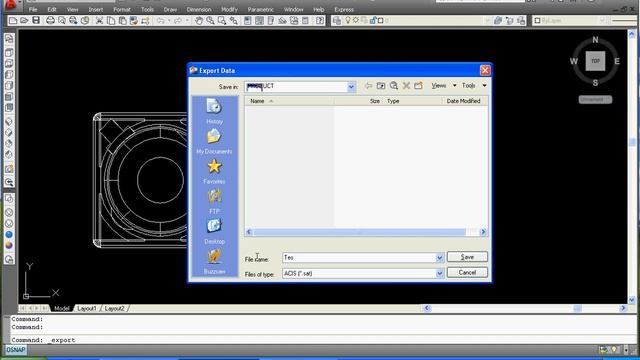The height and width of the screenshot is (360, 640).
Task: Click the Save toolbar icon
Action: tap(36, 20)
